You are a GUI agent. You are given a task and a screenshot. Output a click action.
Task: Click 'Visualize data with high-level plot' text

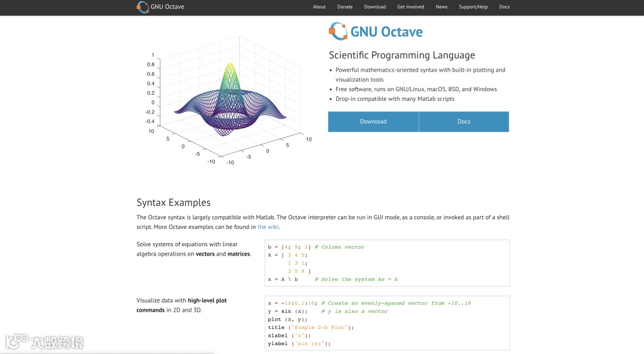click(181, 305)
